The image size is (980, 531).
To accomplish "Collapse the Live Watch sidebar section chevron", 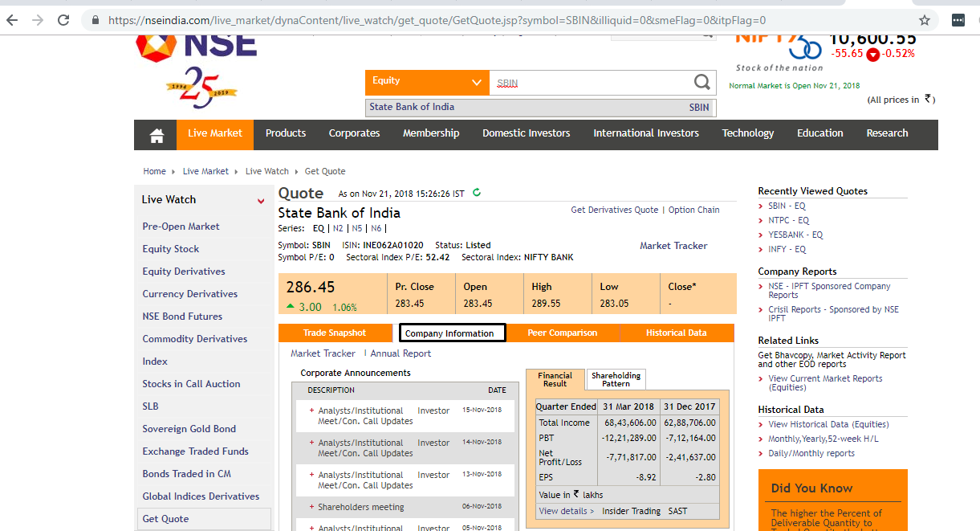I will pos(261,201).
